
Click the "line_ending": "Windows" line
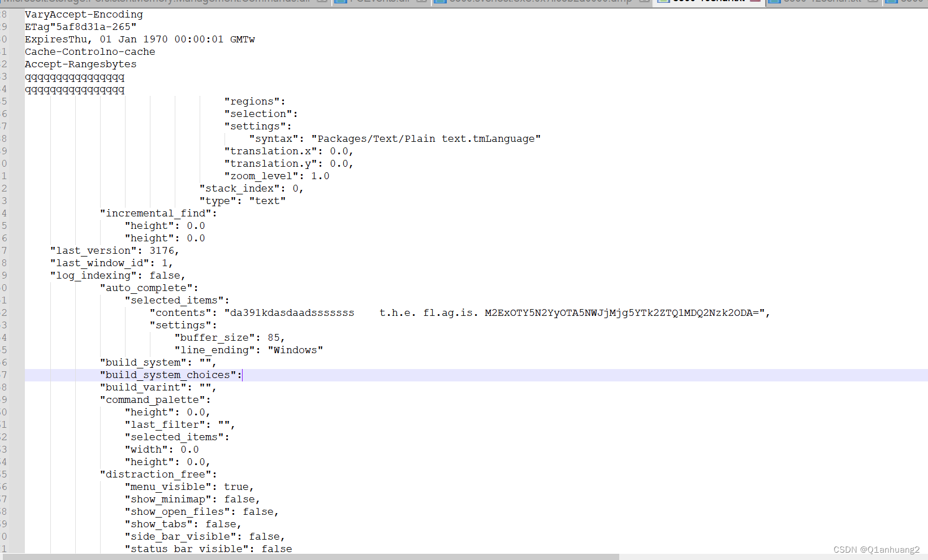coord(249,350)
